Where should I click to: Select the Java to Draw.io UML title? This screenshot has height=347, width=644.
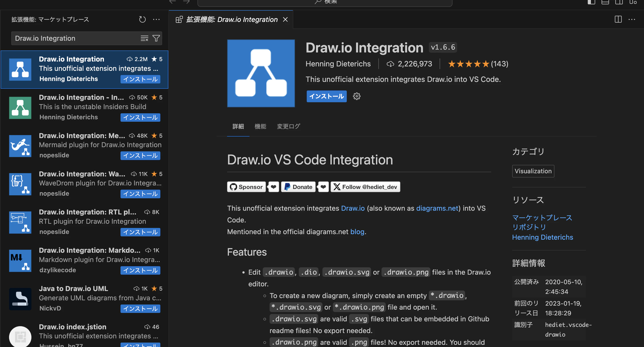73,288
